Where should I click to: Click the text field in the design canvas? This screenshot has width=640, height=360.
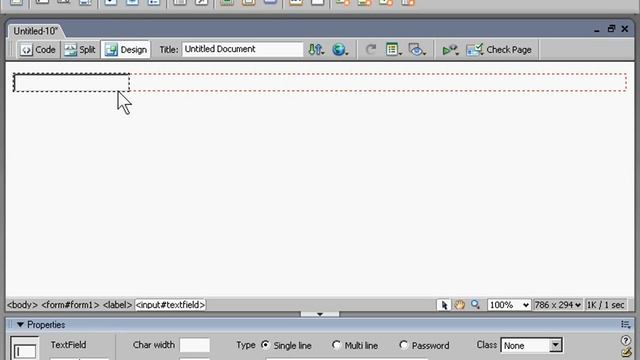coord(71,83)
